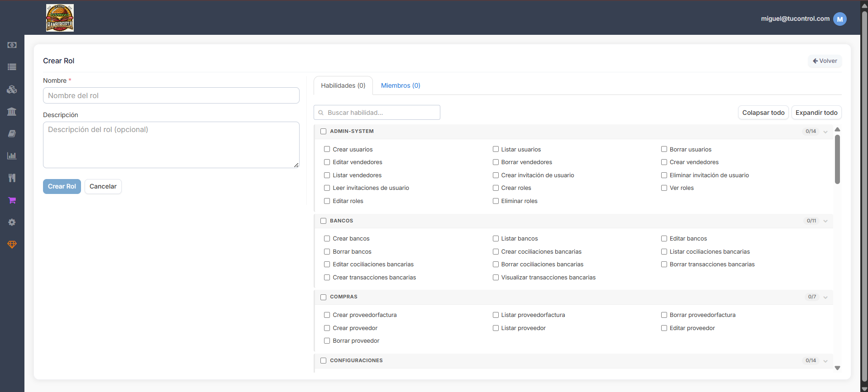Expand the CONFIGURACIONES section chevron

coord(825,361)
